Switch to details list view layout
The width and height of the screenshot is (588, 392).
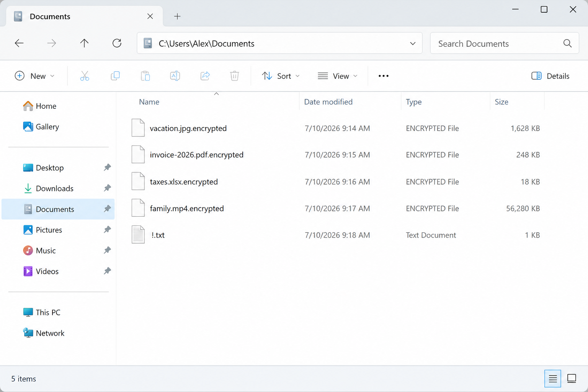553,379
